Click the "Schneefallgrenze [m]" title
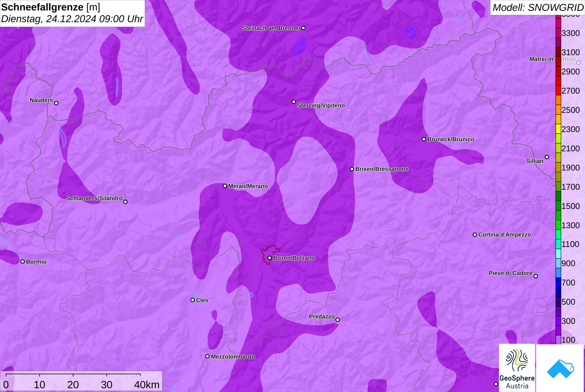 point(51,7)
